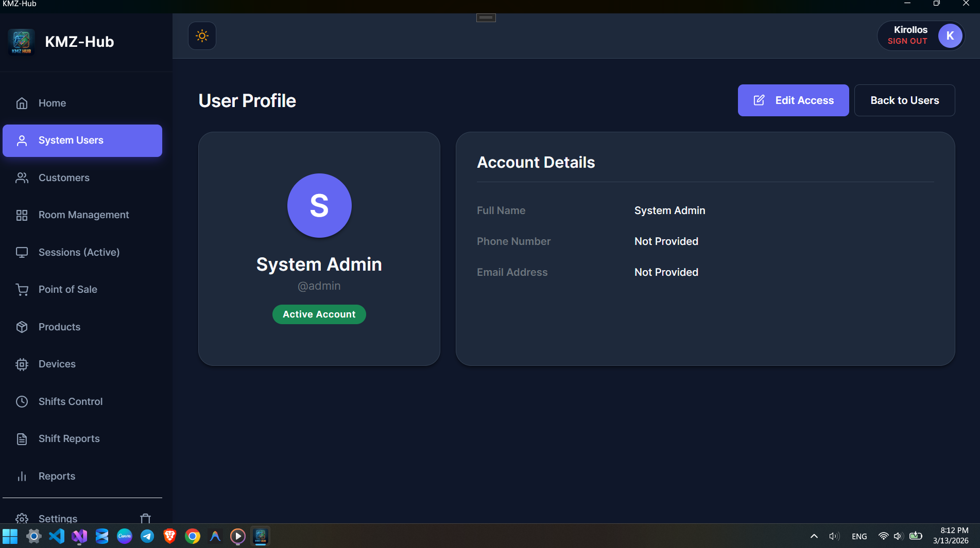
Task: Select the Shift Reports document icon
Action: coord(22,438)
